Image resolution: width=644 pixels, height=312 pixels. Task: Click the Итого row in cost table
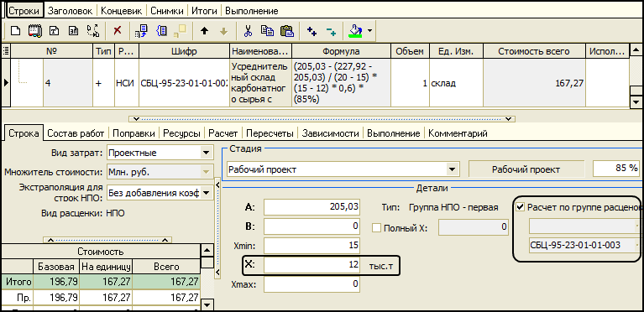(101, 282)
